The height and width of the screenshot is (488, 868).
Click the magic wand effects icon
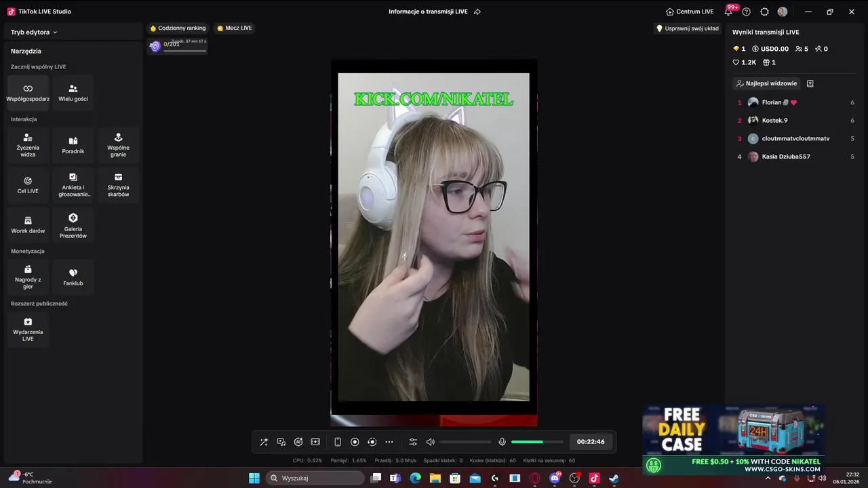point(264,442)
